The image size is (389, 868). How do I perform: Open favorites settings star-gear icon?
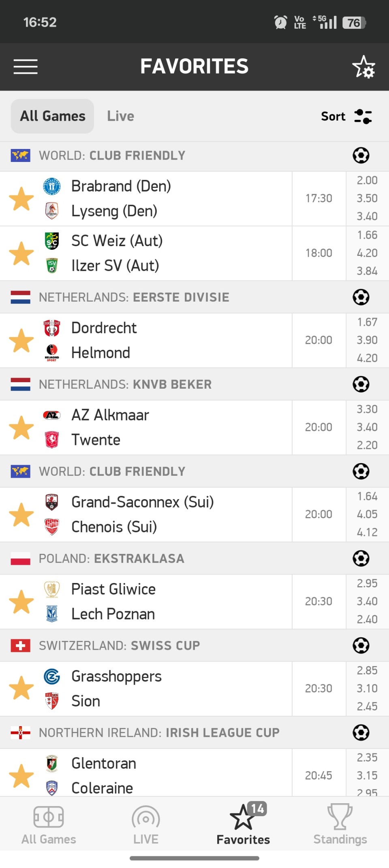point(363,67)
